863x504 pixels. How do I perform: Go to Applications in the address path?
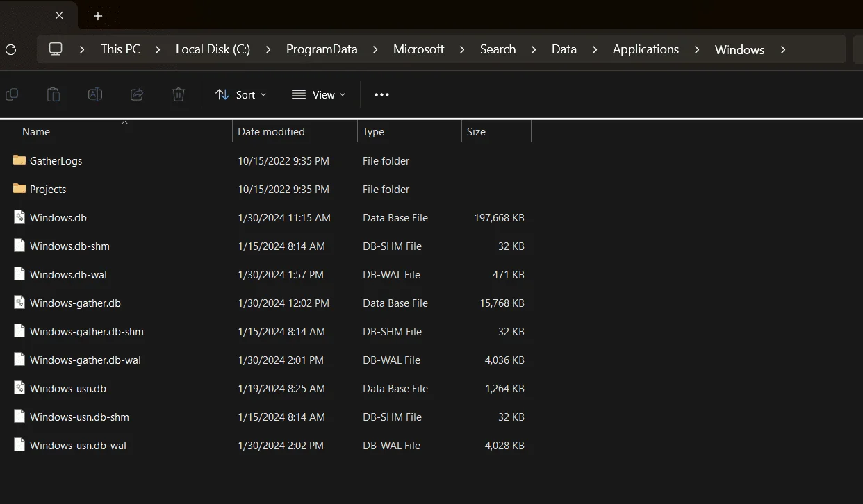[x=646, y=49]
